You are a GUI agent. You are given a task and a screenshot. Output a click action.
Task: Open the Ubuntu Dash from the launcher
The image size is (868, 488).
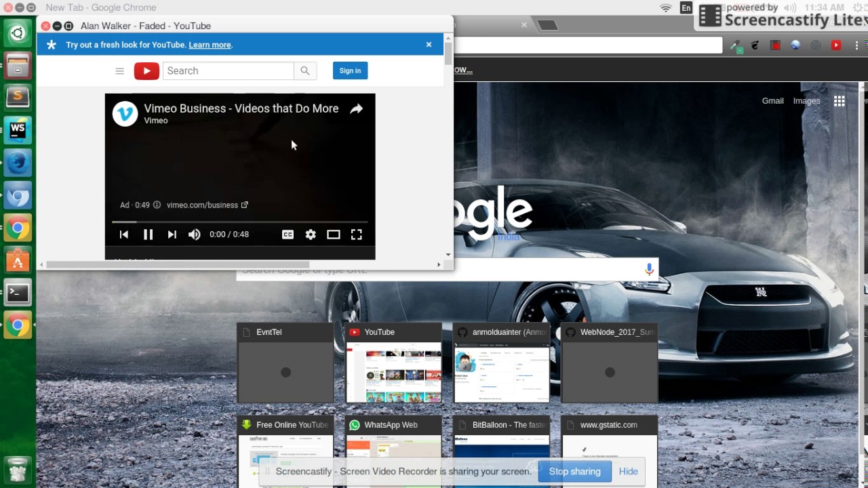pyautogui.click(x=18, y=33)
